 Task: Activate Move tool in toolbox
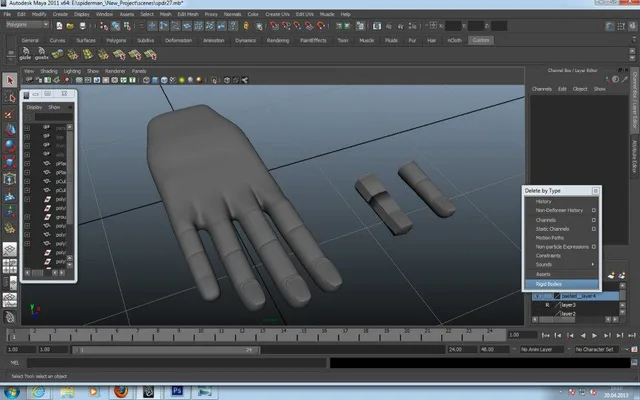coord(10,130)
